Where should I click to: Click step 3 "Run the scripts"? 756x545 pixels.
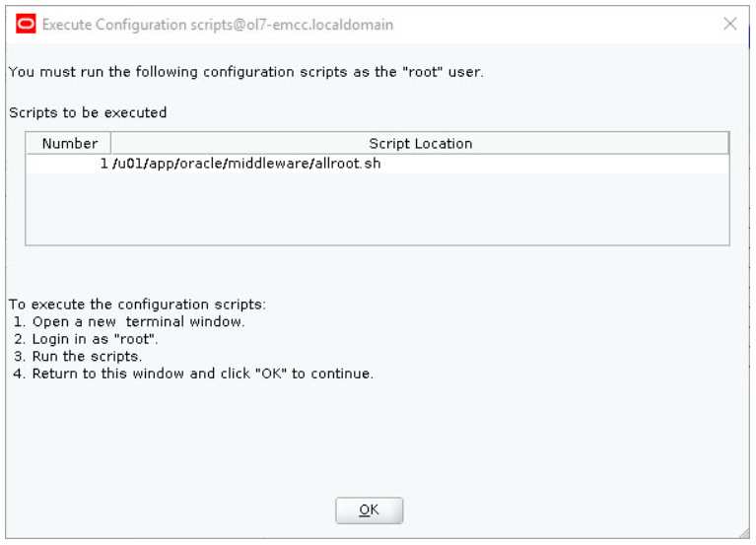tap(78, 357)
